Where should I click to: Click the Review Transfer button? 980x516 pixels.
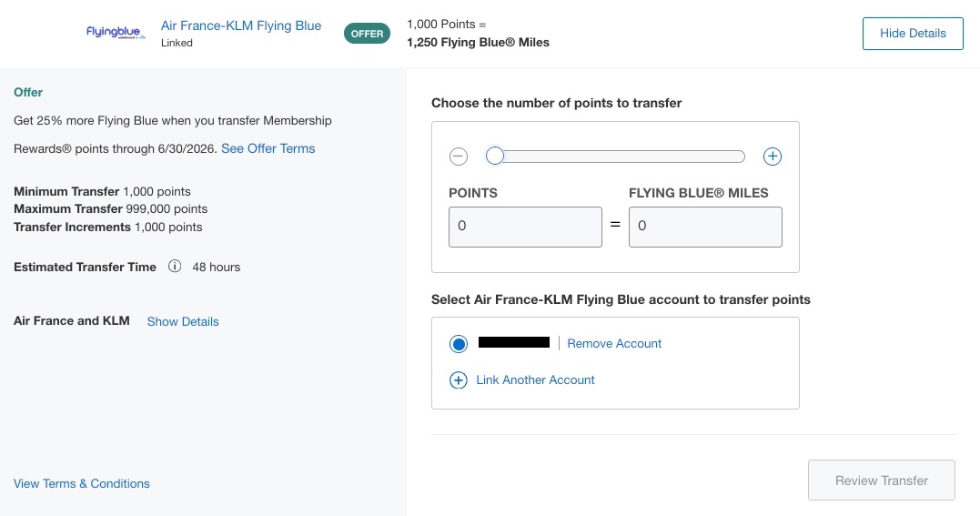click(x=881, y=481)
